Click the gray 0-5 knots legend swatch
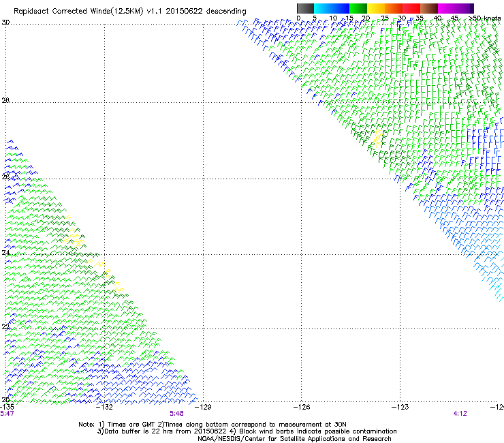This screenshot has height=443, width=504. click(305, 8)
